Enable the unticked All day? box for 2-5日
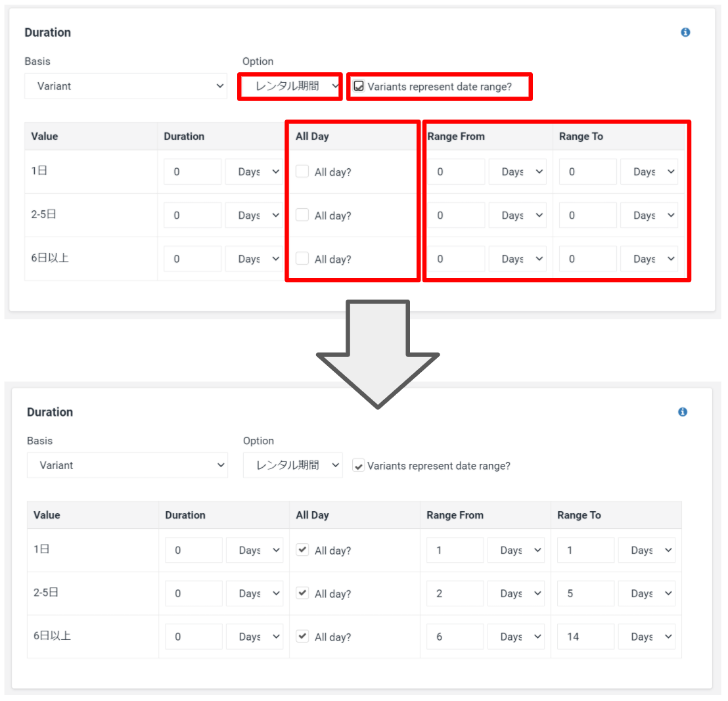The image size is (728, 701). [x=302, y=215]
